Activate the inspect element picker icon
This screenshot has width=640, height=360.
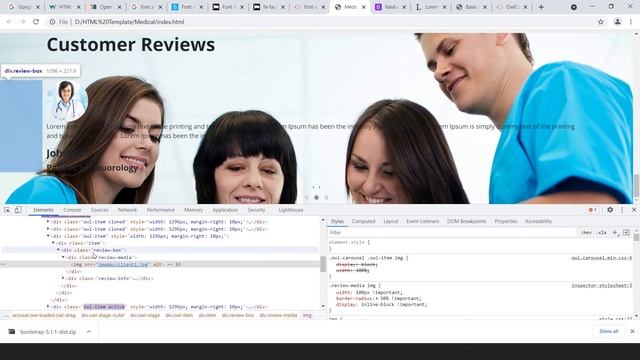7,210
